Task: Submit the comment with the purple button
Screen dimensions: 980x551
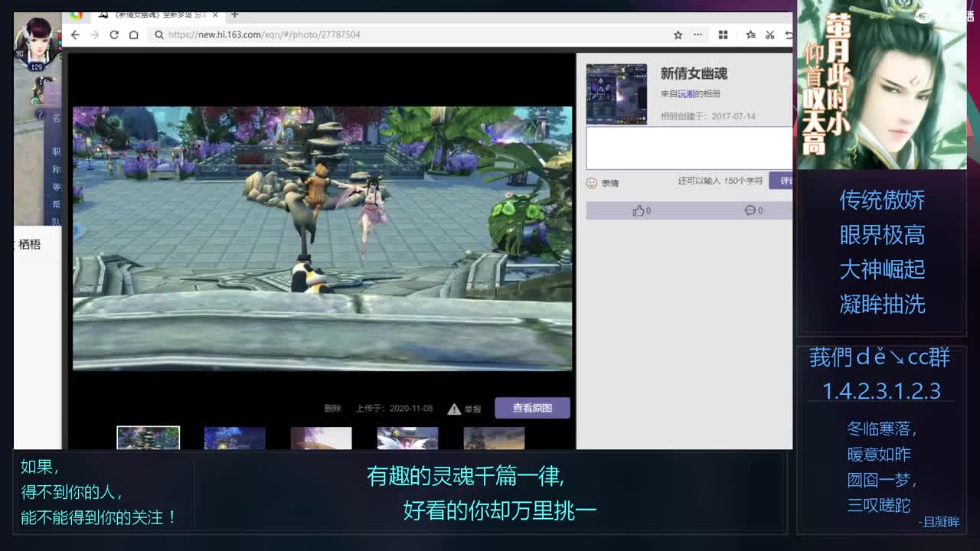Action: click(782, 181)
